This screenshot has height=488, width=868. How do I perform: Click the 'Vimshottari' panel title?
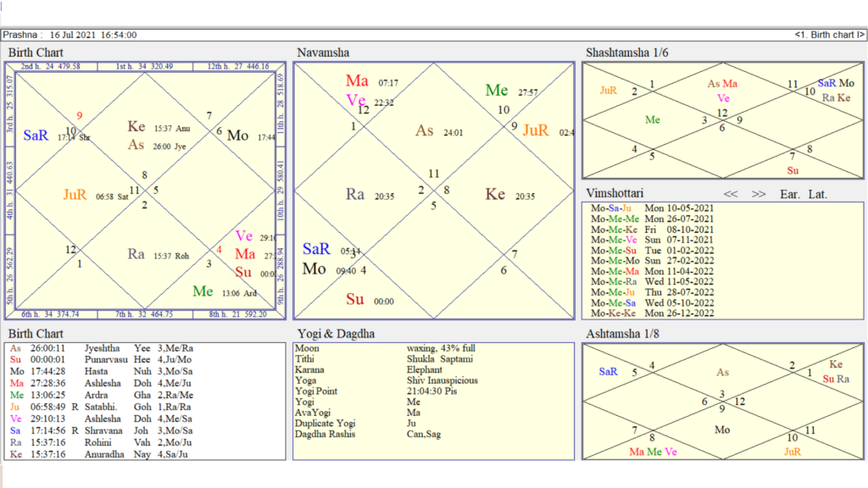(x=615, y=193)
